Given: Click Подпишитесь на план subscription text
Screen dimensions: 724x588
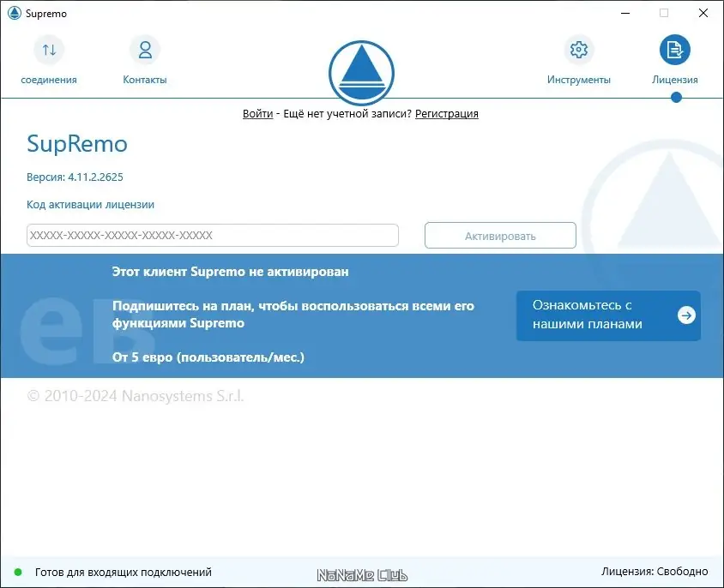Looking at the screenshot, I should pos(293,315).
